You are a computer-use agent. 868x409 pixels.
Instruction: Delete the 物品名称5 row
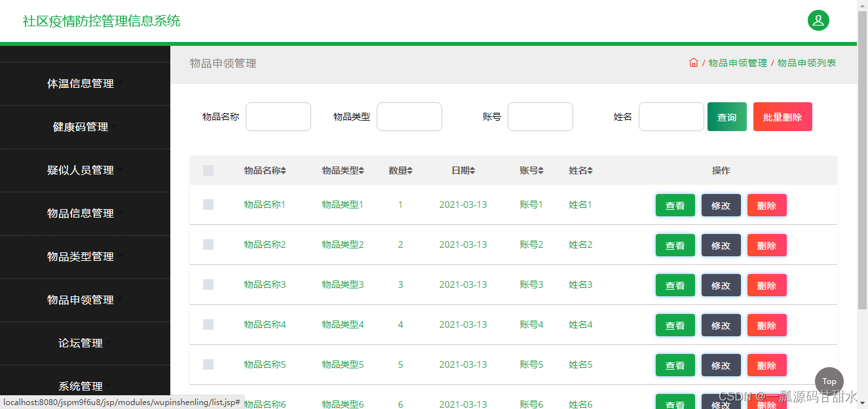[767, 365]
